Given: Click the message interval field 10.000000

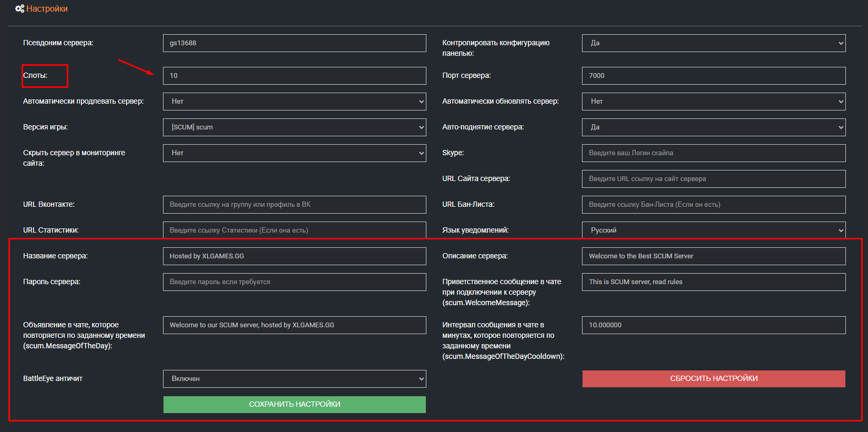Looking at the screenshot, I should coord(713,325).
